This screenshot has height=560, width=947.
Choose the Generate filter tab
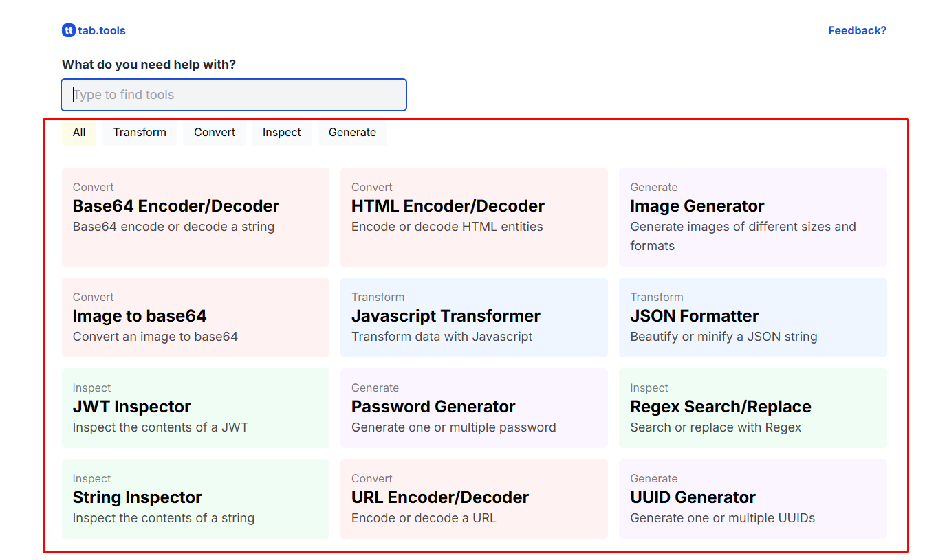point(352,133)
